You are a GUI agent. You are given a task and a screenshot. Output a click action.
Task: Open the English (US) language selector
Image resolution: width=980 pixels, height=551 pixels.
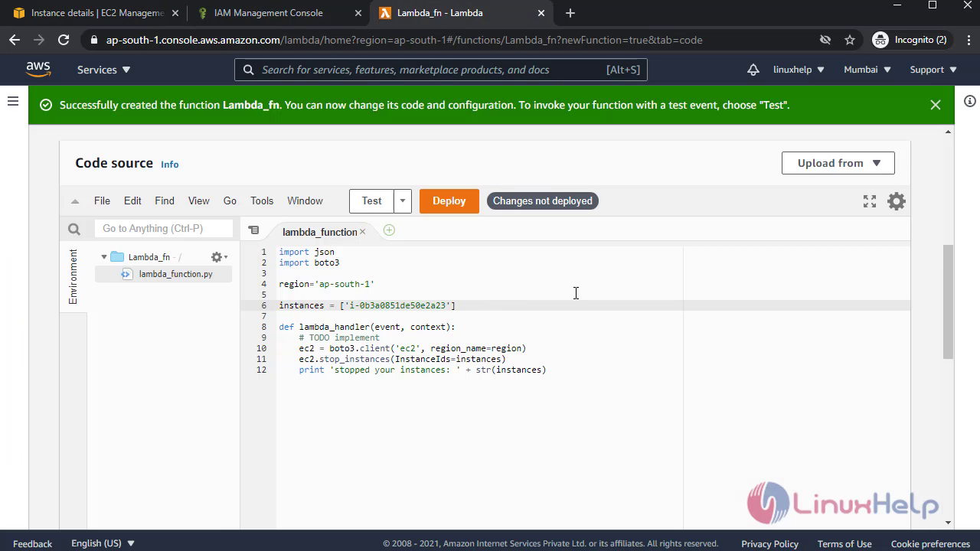pos(103,543)
